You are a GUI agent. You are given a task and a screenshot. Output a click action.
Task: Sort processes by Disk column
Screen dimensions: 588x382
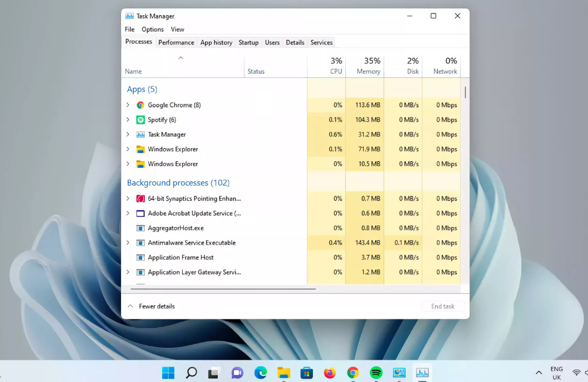click(403, 66)
